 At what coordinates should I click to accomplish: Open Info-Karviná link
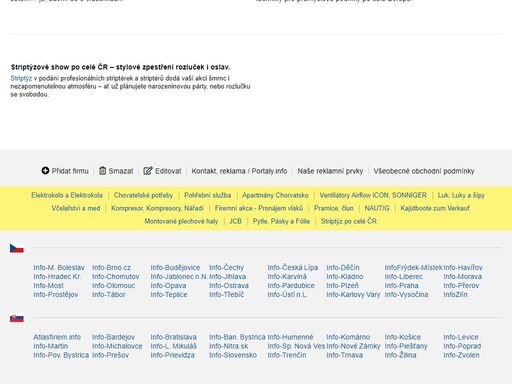[287, 277]
